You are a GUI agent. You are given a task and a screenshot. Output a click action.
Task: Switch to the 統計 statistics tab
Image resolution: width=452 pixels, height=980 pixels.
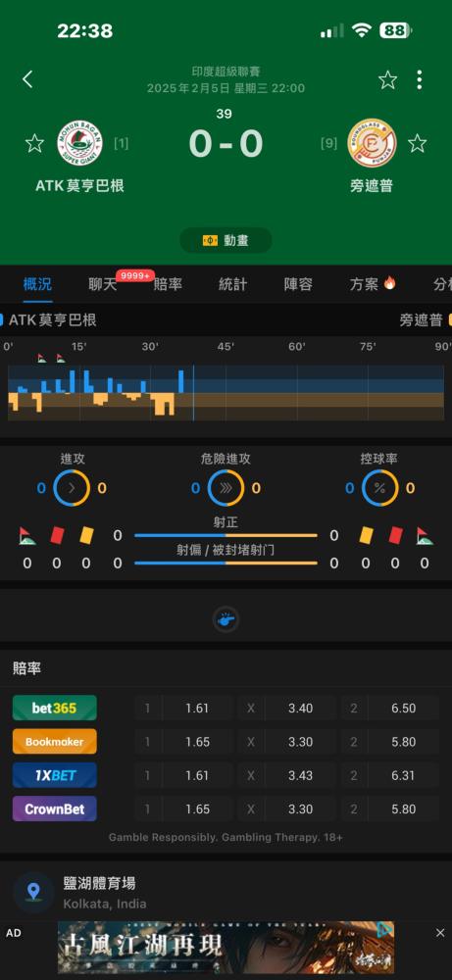click(x=232, y=284)
